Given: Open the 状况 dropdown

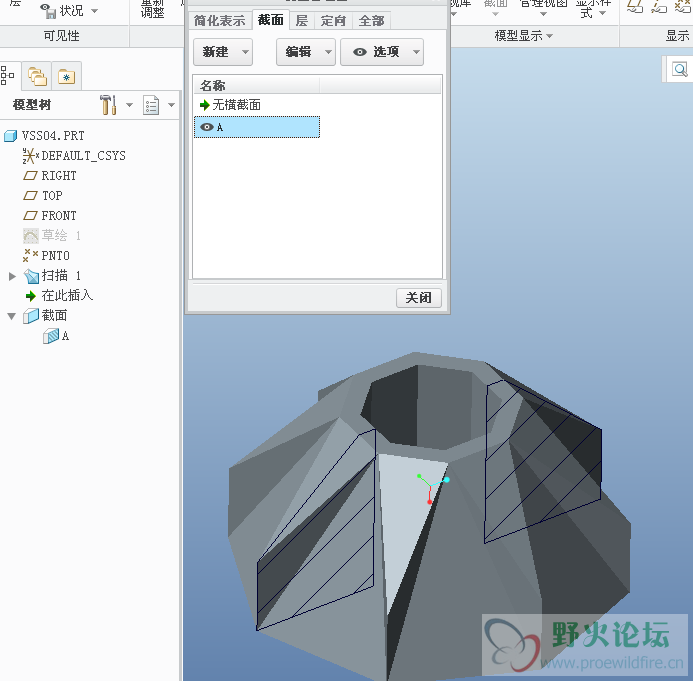Looking at the screenshot, I should click(x=94, y=11).
